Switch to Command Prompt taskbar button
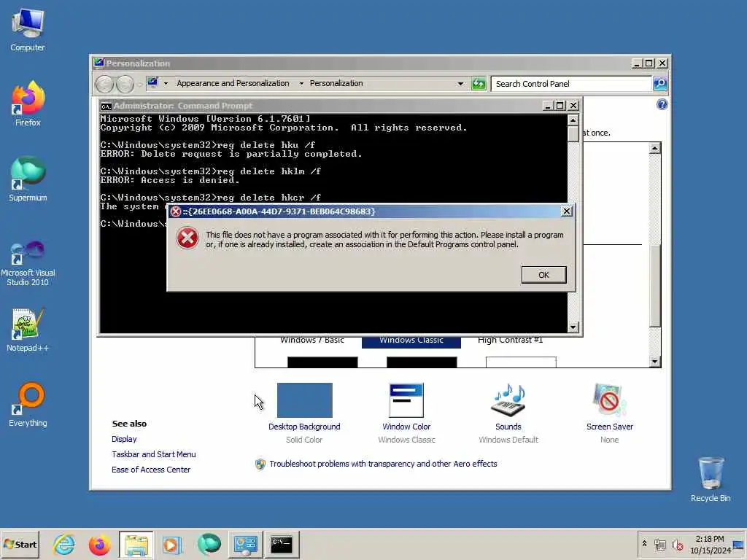The height and width of the screenshot is (560, 747). point(282,545)
